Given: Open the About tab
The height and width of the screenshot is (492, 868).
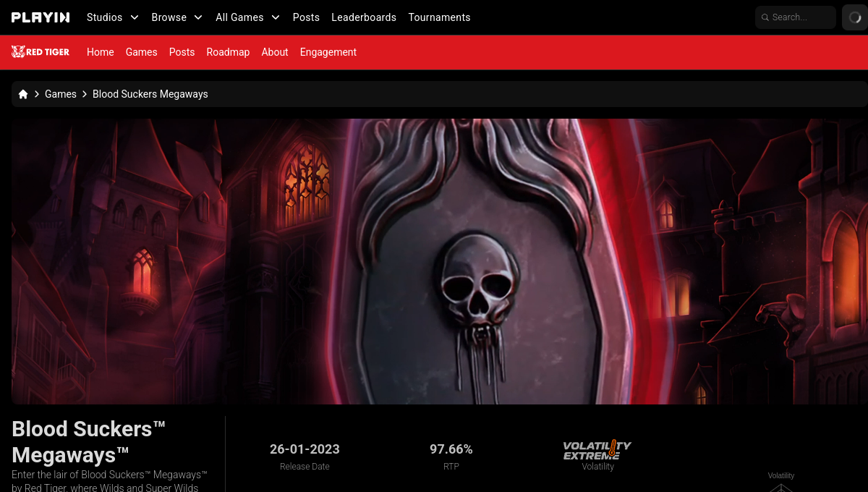Looking at the screenshot, I should [x=275, y=52].
